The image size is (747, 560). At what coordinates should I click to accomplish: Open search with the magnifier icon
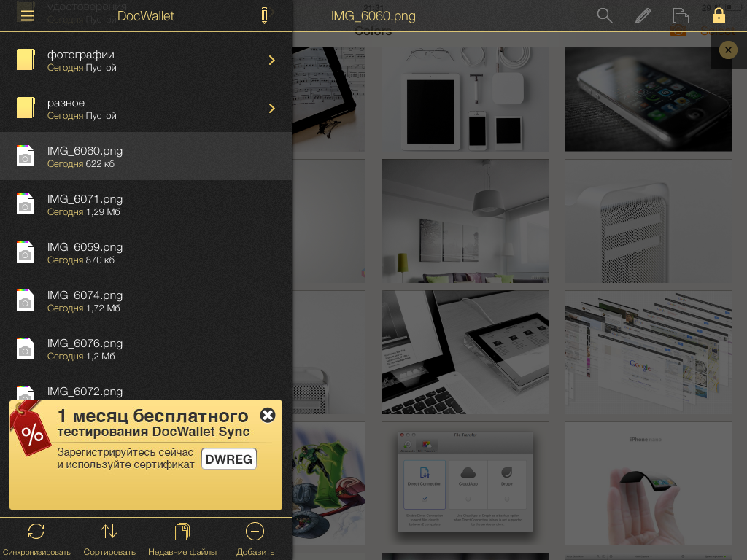[x=605, y=16]
